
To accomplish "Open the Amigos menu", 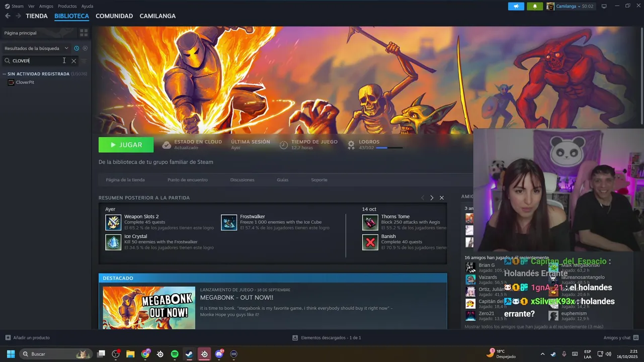I will click(x=46, y=6).
